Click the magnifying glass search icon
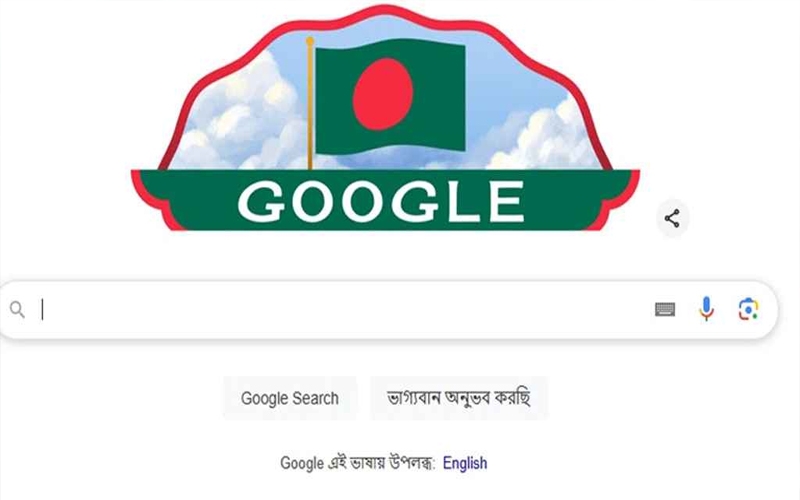The image size is (800, 500). pyautogui.click(x=17, y=309)
